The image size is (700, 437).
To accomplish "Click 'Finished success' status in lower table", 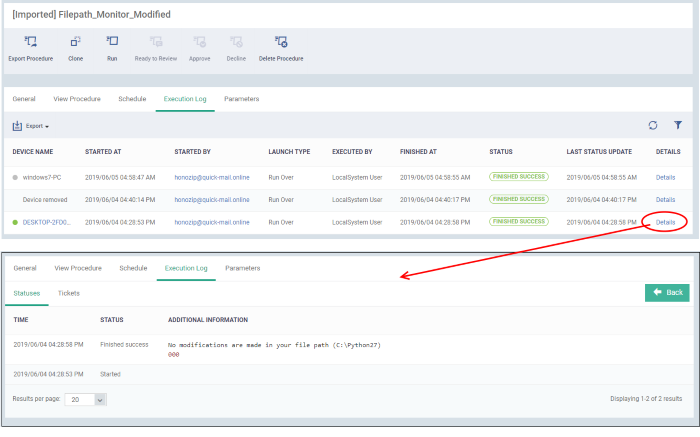I will (124, 345).
